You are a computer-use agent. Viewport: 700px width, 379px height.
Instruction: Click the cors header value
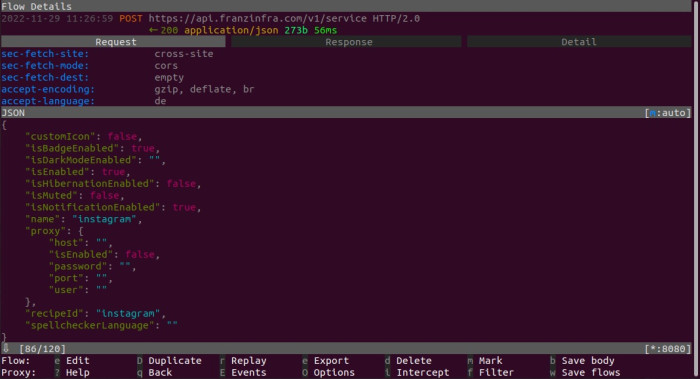click(x=166, y=66)
